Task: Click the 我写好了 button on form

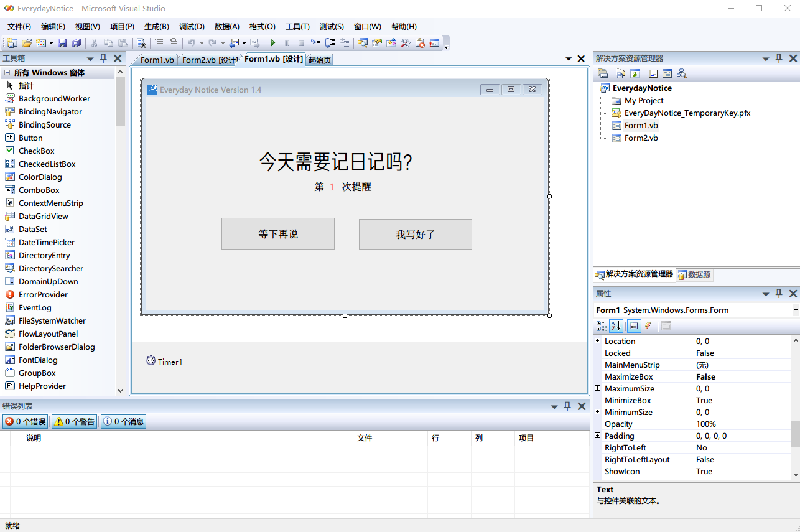Action: [x=415, y=234]
